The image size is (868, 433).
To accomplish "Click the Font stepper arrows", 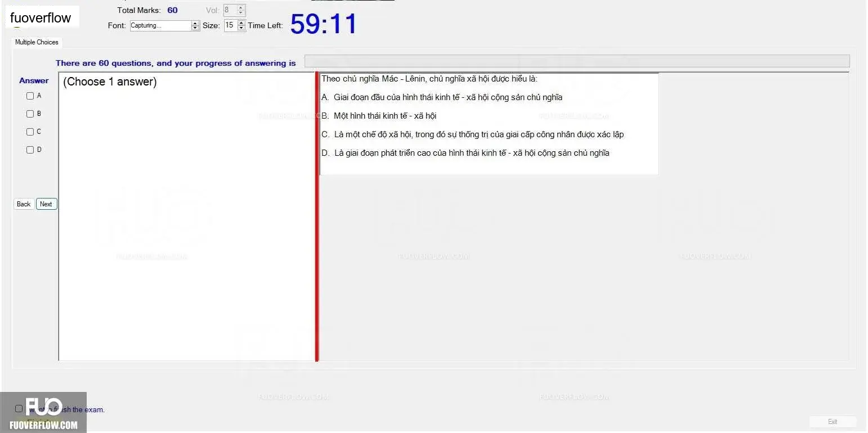I will [196, 25].
